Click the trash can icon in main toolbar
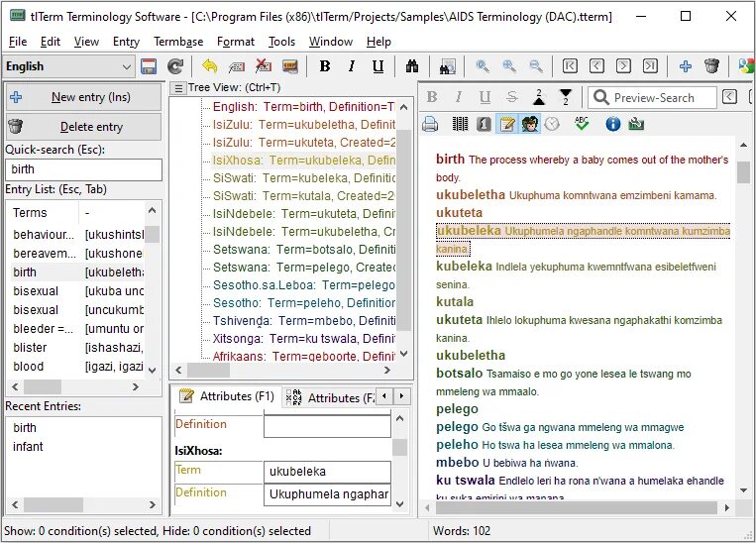Image resolution: width=756 pixels, height=543 pixels. tap(711, 66)
